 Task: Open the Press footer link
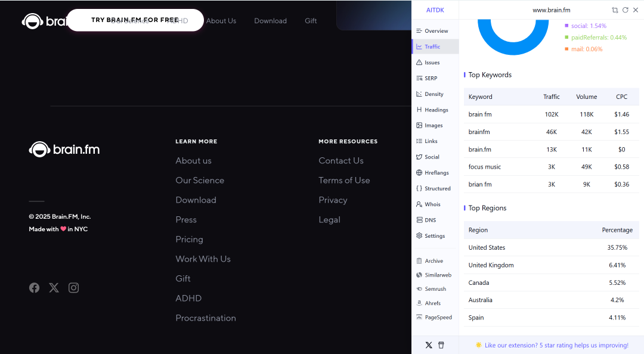186,220
